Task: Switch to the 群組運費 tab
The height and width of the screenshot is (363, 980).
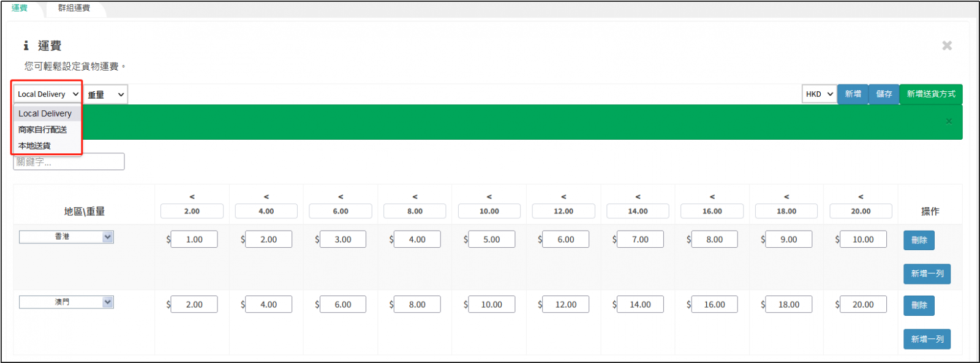Action: click(74, 8)
